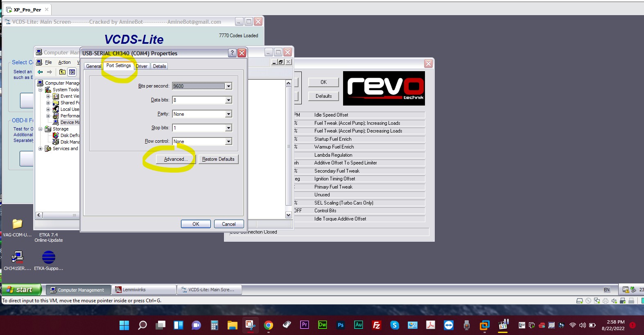644x335 pixels.
Task: Open the Data bits dropdown
Action: point(229,100)
